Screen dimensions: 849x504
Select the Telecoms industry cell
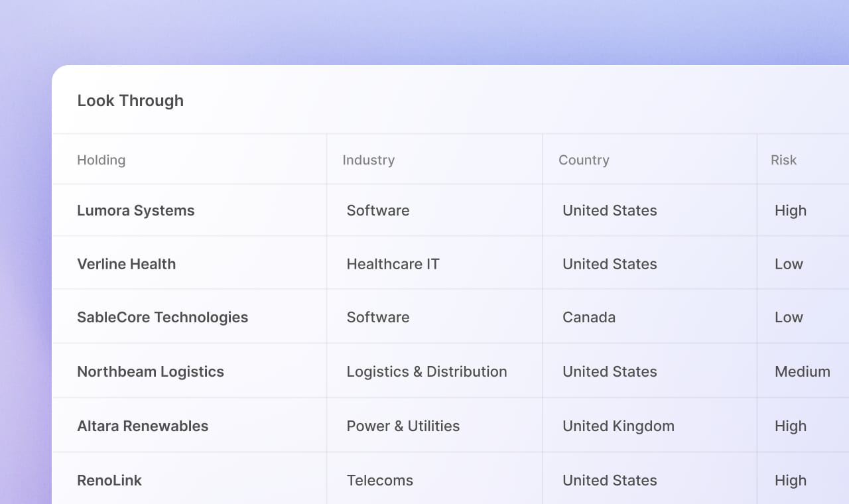379,480
